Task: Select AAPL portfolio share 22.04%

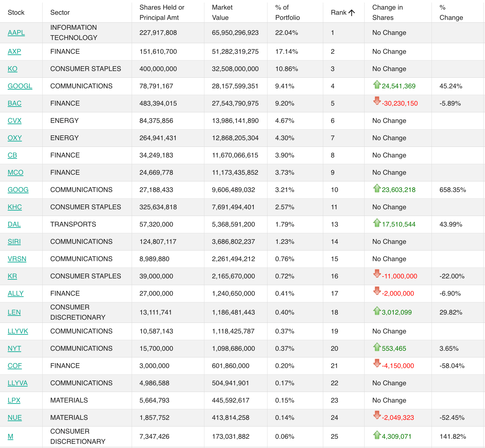Action: [287, 33]
